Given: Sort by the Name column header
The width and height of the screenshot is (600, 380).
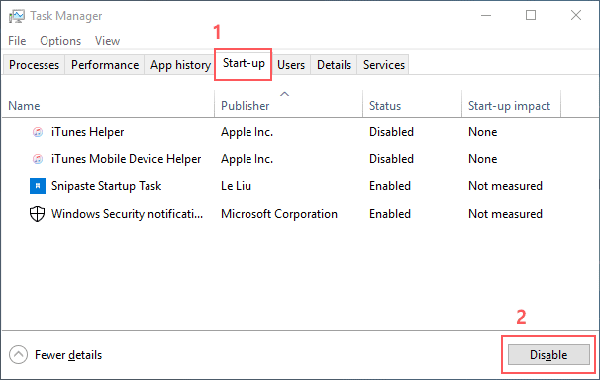Looking at the screenshot, I should point(24,106).
